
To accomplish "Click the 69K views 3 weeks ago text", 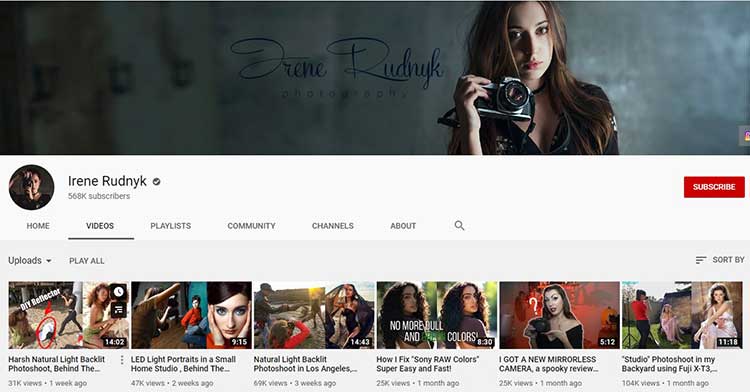I will pyautogui.click(x=295, y=383).
